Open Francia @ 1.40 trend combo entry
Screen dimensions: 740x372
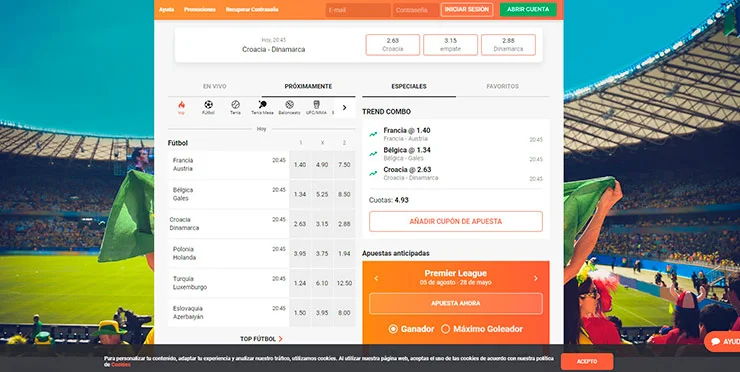point(456,134)
